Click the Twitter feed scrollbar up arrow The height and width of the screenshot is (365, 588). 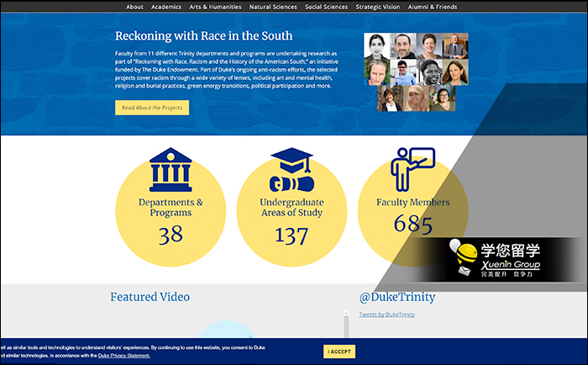pyautogui.click(x=346, y=313)
